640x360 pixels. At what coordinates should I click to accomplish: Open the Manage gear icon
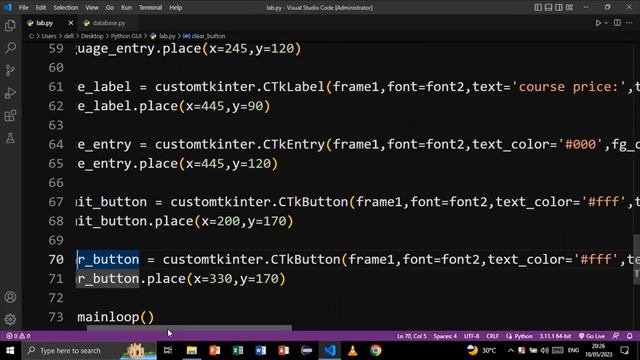[x=10, y=319]
